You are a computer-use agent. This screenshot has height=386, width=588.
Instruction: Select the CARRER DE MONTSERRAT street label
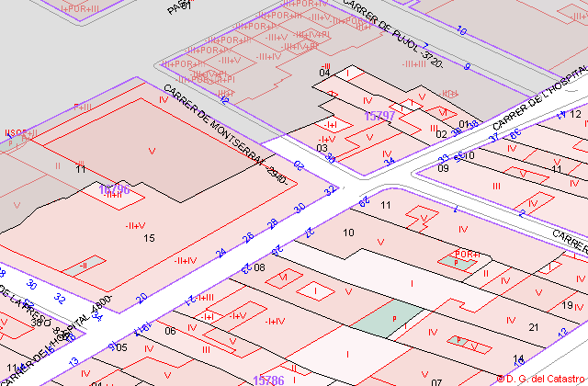point(225,134)
